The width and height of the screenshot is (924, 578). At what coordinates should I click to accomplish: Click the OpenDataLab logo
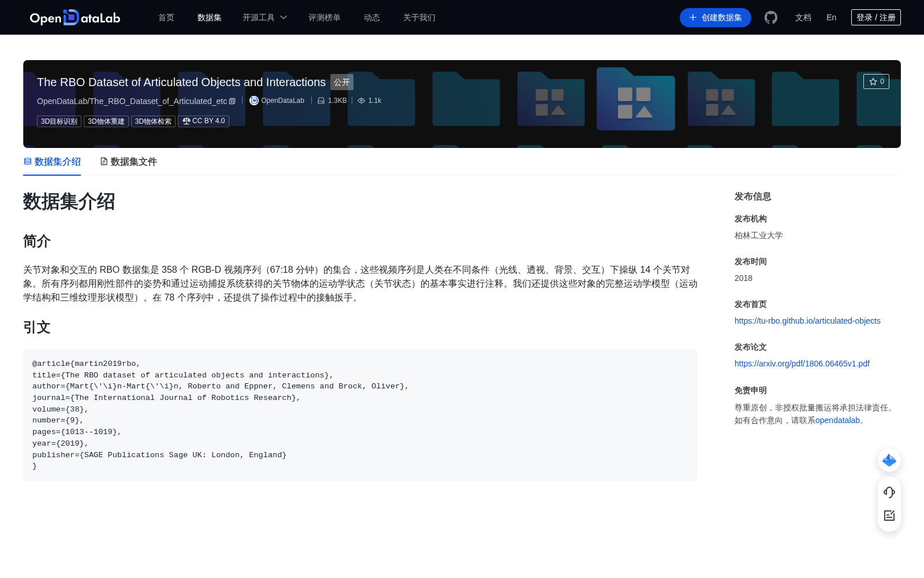(x=75, y=17)
